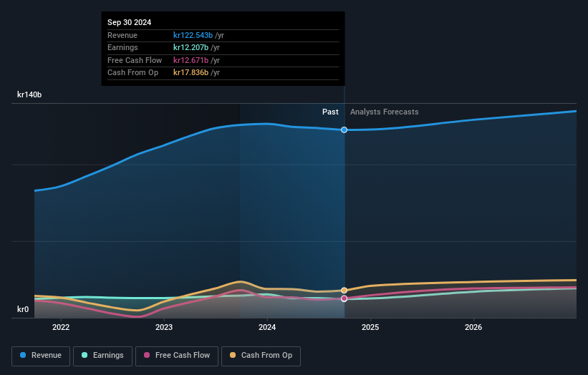Click the Sep 30 2024 tooltip date

(130, 22)
